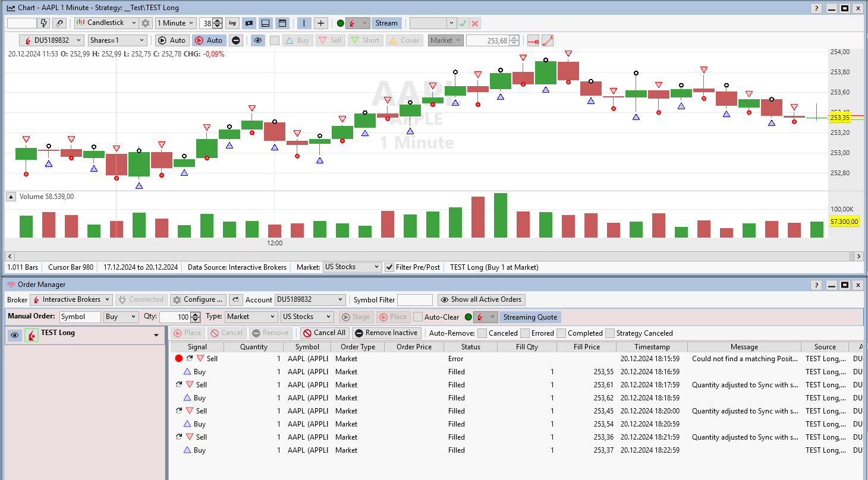Sort orders by the Status column header
The image size is (868, 480).
pyautogui.click(x=470, y=347)
